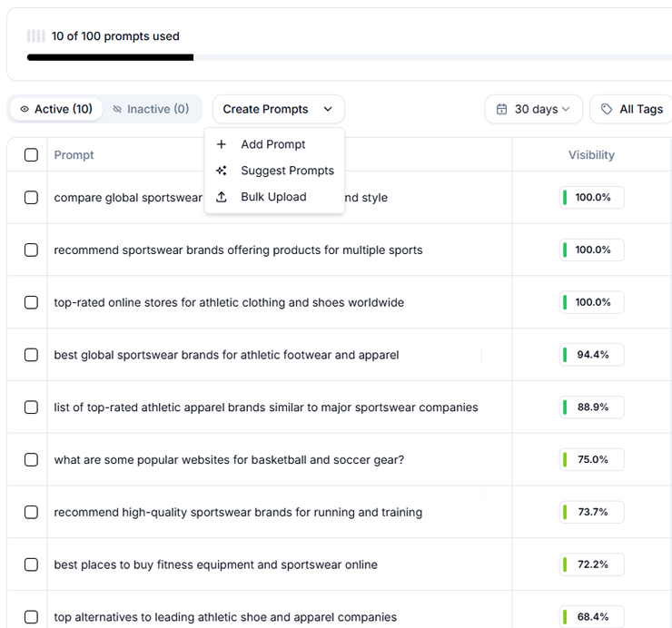This screenshot has height=628, width=672.
Task: Toggle the select-all checkbox in header row
Action: click(31, 155)
